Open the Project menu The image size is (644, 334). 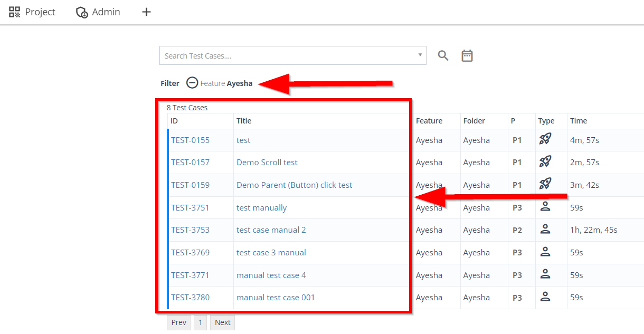tap(32, 12)
